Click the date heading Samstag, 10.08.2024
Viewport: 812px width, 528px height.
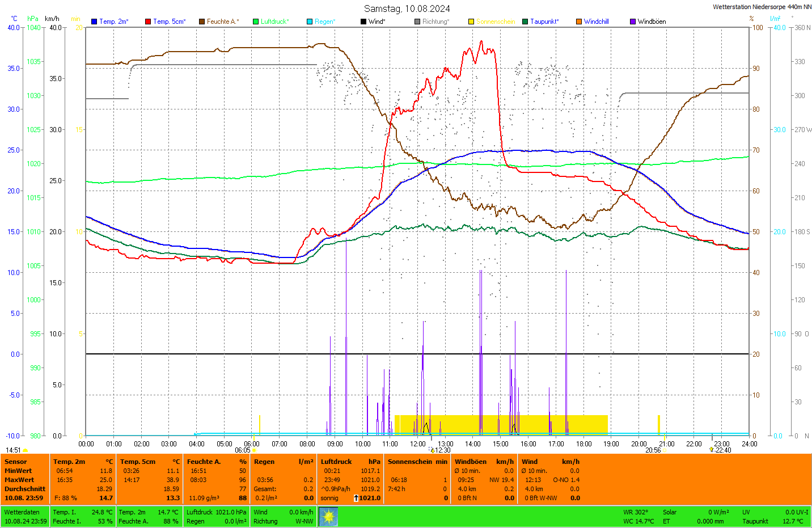click(407, 9)
